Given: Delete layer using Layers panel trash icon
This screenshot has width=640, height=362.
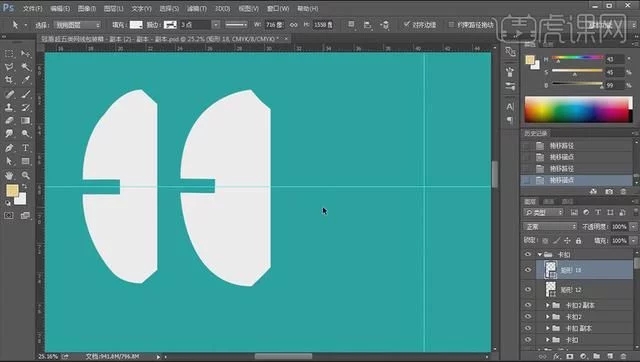Looking at the screenshot, I should (x=623, y=356).
